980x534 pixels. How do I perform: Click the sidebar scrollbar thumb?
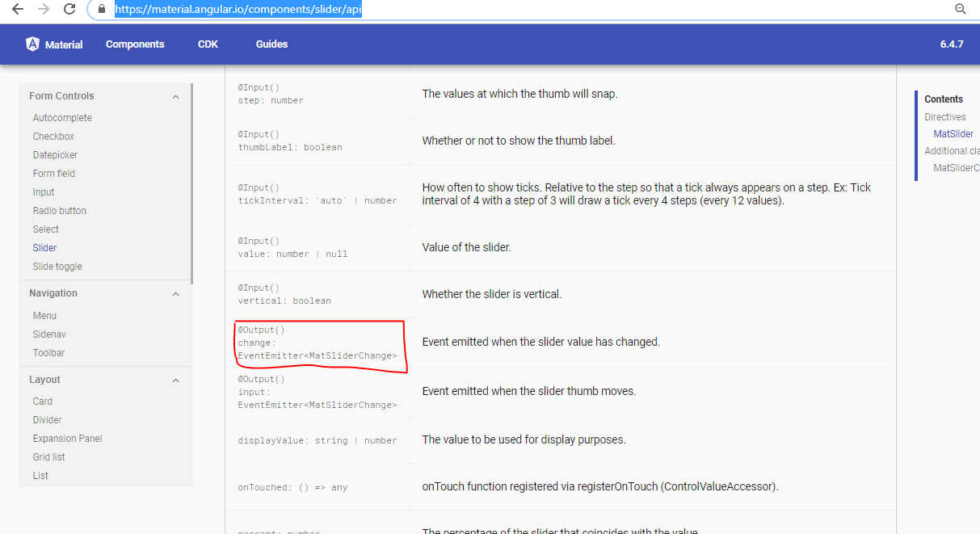point(191,182)
